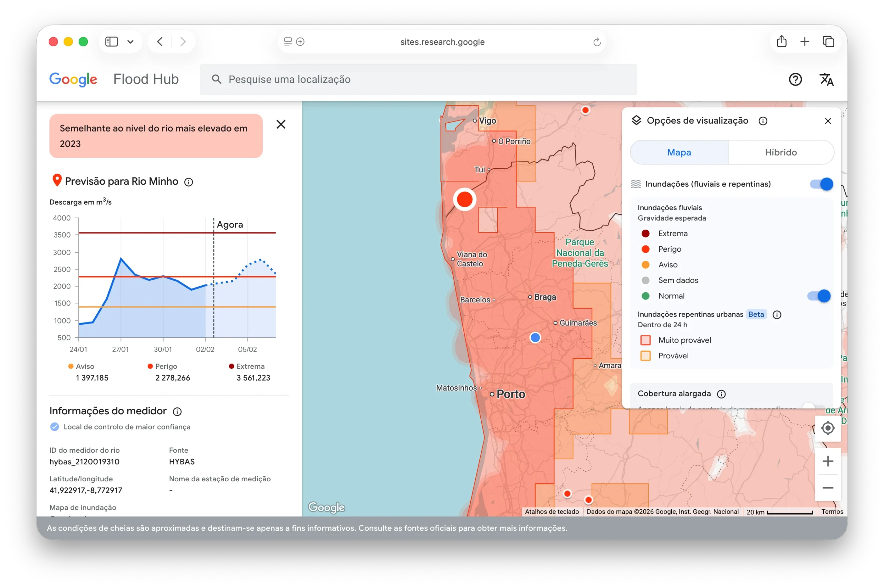
Task: Zoom out on the map
Action: coord(827,488)
